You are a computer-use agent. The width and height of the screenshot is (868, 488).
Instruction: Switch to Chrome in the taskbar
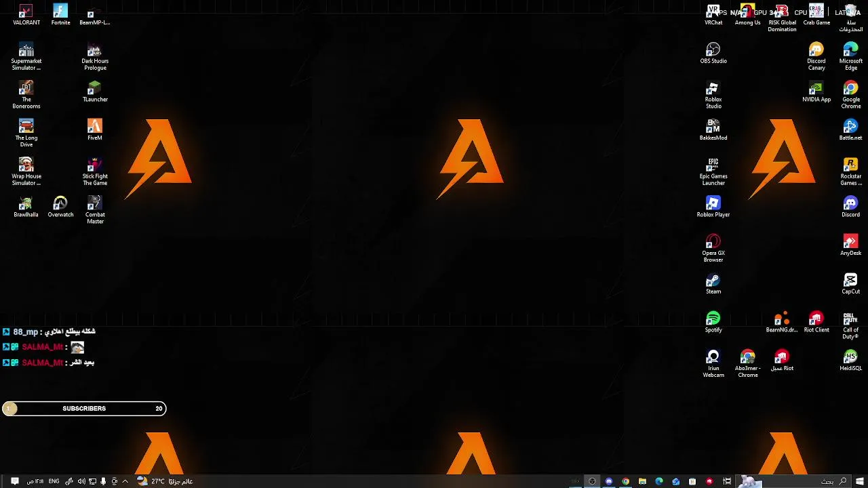pos(625,481)
